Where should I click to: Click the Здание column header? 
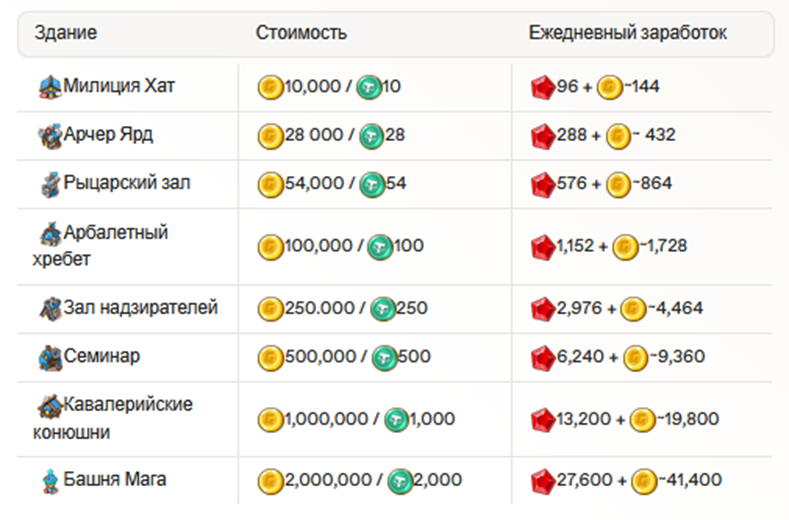[66, 33]
